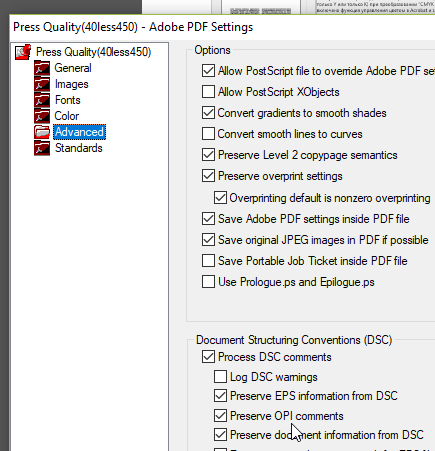Click the General folder icon

click(42, 68)
